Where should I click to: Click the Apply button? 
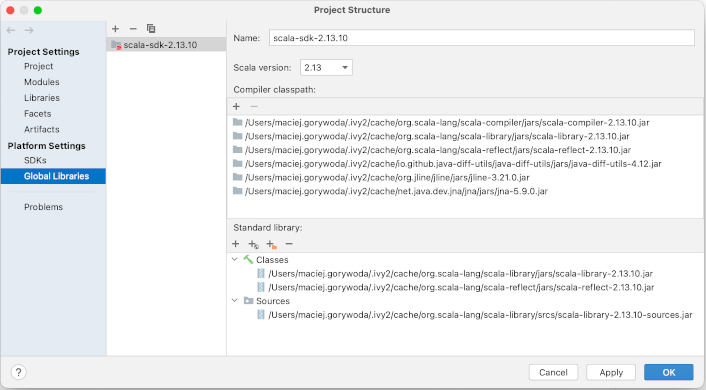pos(611,372)
